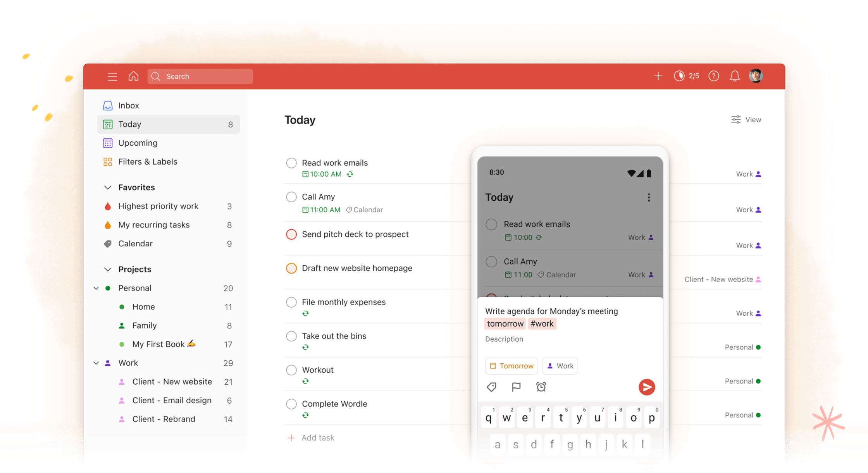Click the Tomorrow date label on task entry
Image resolution: width=868 pixels, height=473 pixels.
pyautogui.click(x=511, y=365)
